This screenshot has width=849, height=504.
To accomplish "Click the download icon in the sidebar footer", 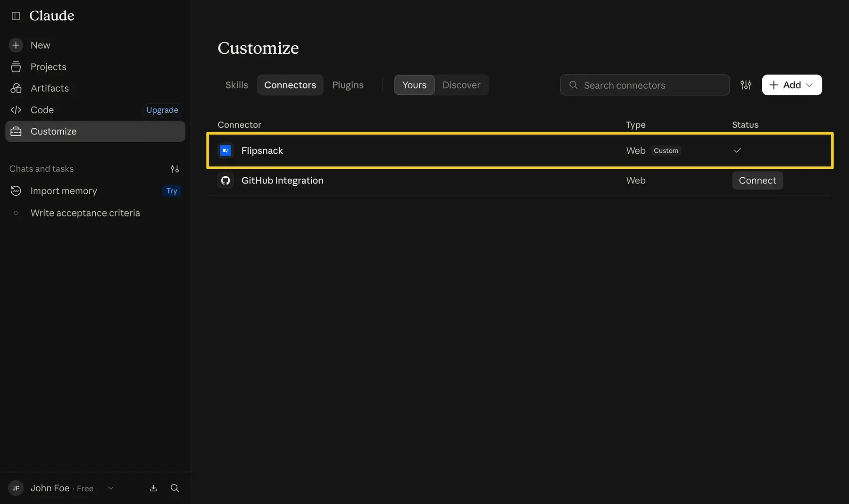I will point(153,488).
